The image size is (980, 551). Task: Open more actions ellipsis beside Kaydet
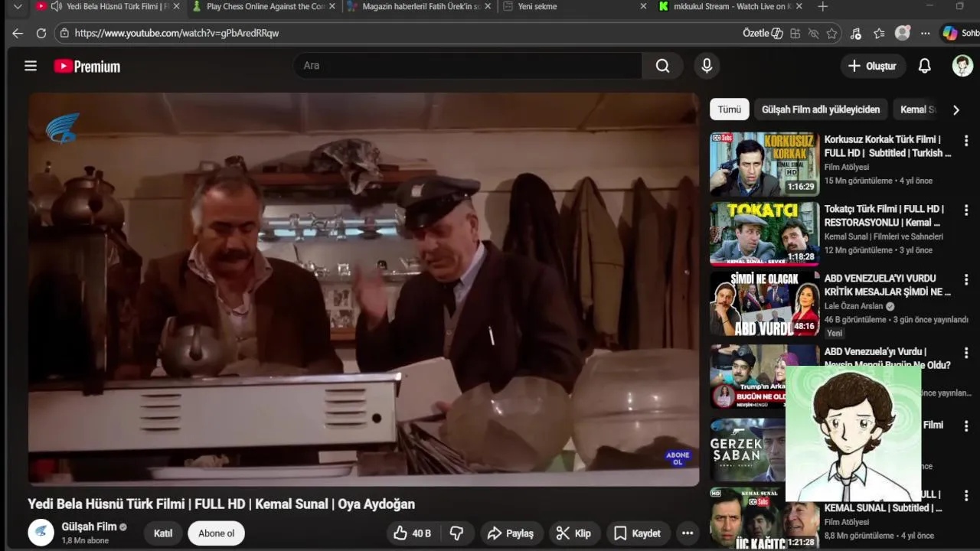point(688,533)
